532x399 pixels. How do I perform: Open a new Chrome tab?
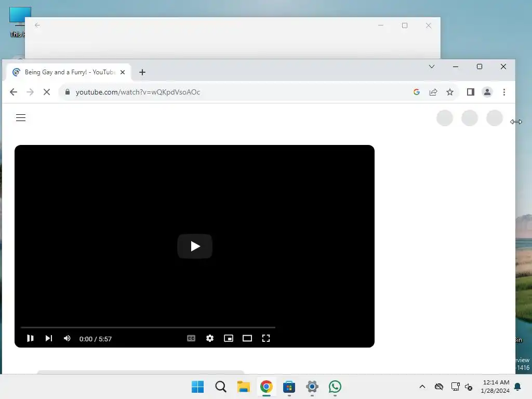[142, 72]
